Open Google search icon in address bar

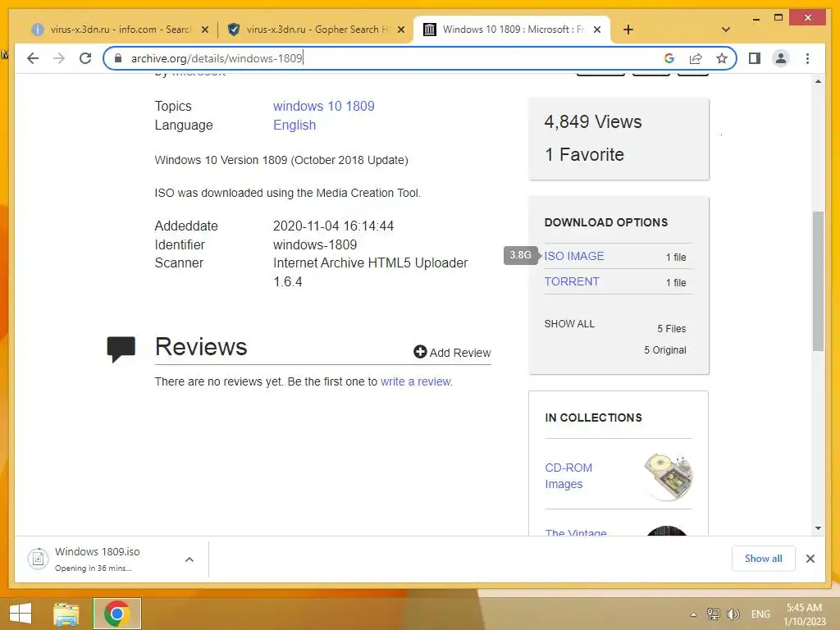(669, 58)
